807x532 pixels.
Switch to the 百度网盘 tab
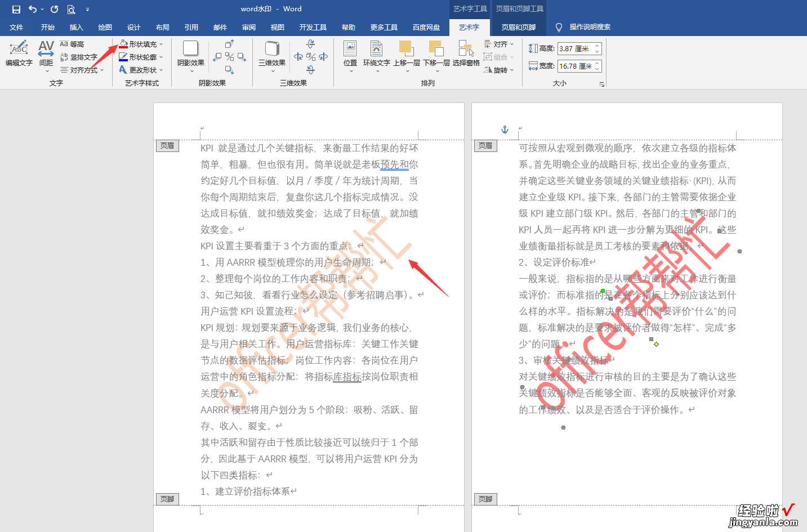coord(426,27)
